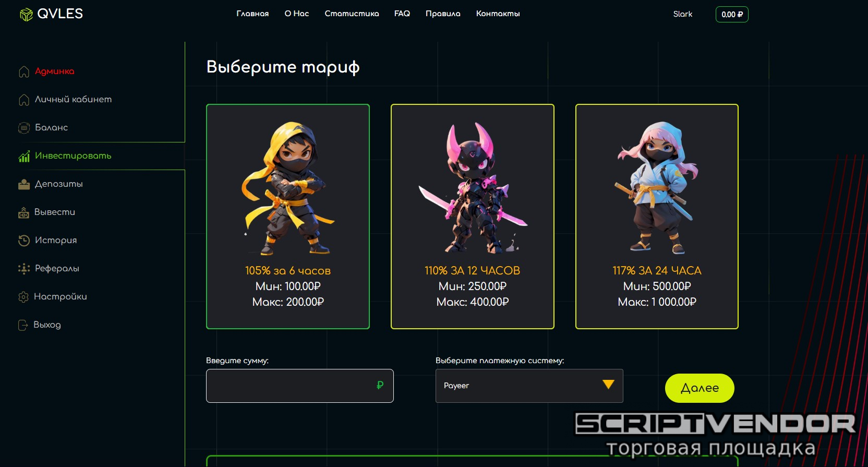The height and width of the screenshot is (467, 868).
Task: Select the 110% за 12 часов tariff card
Action: click(473, 217)
